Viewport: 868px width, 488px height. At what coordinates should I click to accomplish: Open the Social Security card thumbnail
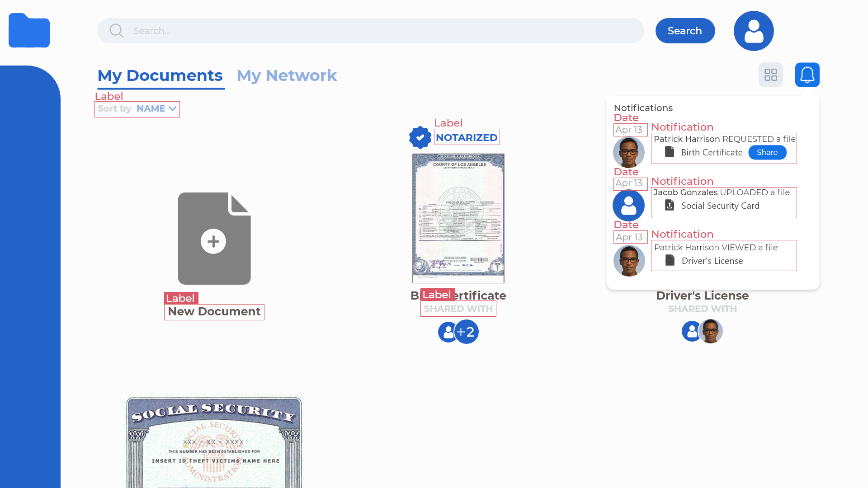[x=214, y=441]
